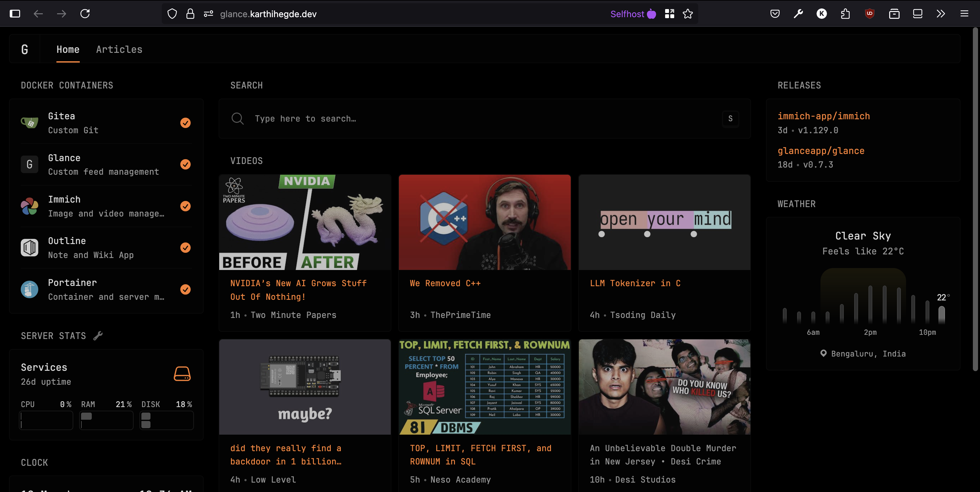Screen dimensions: 980x492
Task: Click the Immich pinwheel icon
Action: (x=29, y=206)
